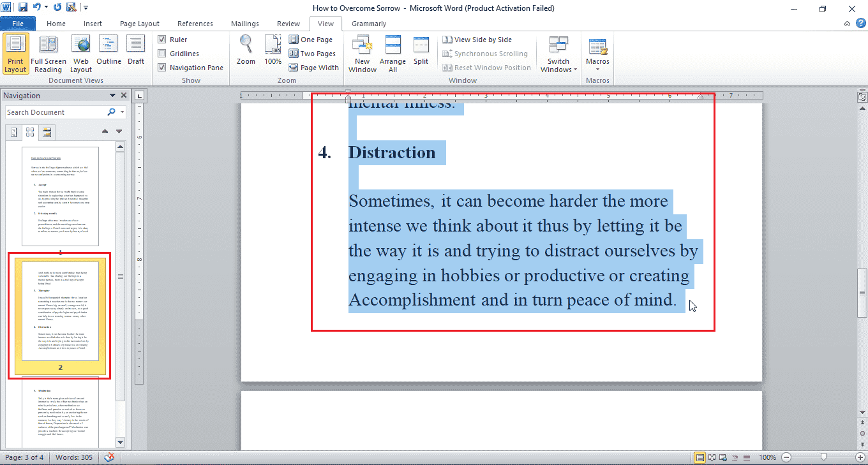Image resolution: width=868 pixels, height=465 pixels.
Task: Click Web Layout icon in status bar
Action: [x=724, y=457]
